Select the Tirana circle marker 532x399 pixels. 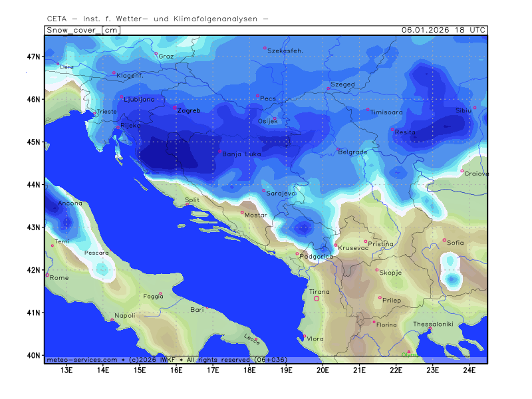point(317,299)
